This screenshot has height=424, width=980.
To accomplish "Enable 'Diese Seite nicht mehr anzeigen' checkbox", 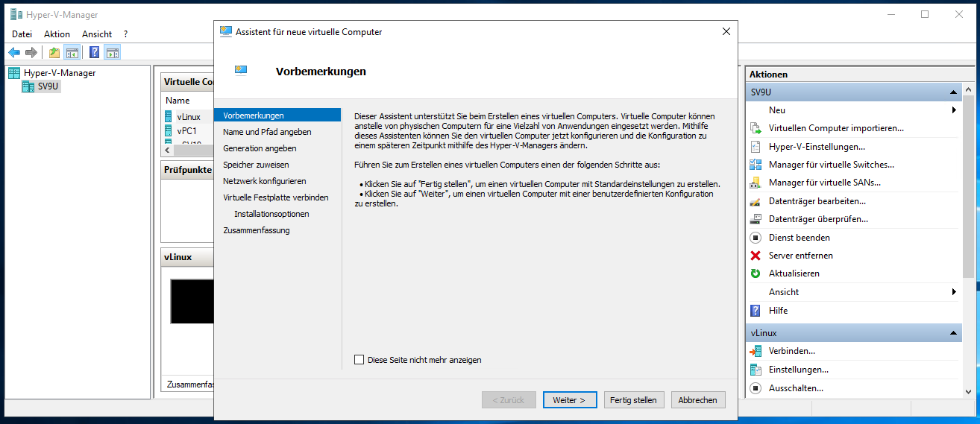I will tap(359, 360).
